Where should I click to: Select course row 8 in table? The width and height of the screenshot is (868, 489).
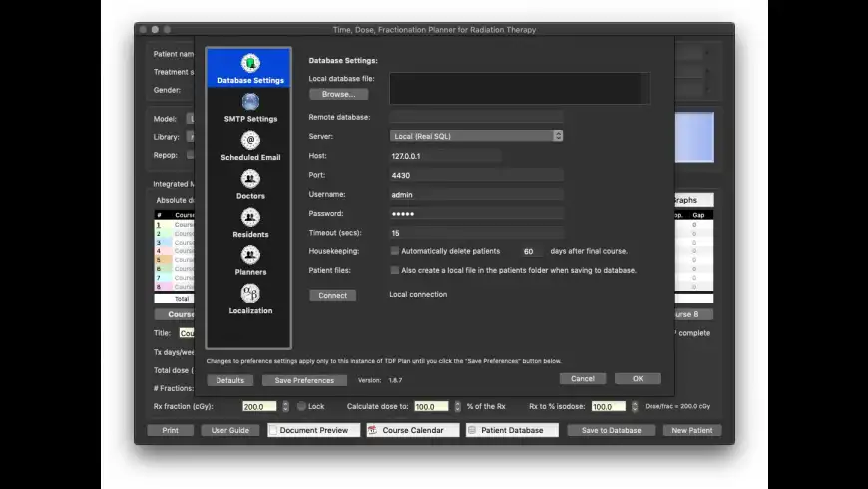pos(174,287)
